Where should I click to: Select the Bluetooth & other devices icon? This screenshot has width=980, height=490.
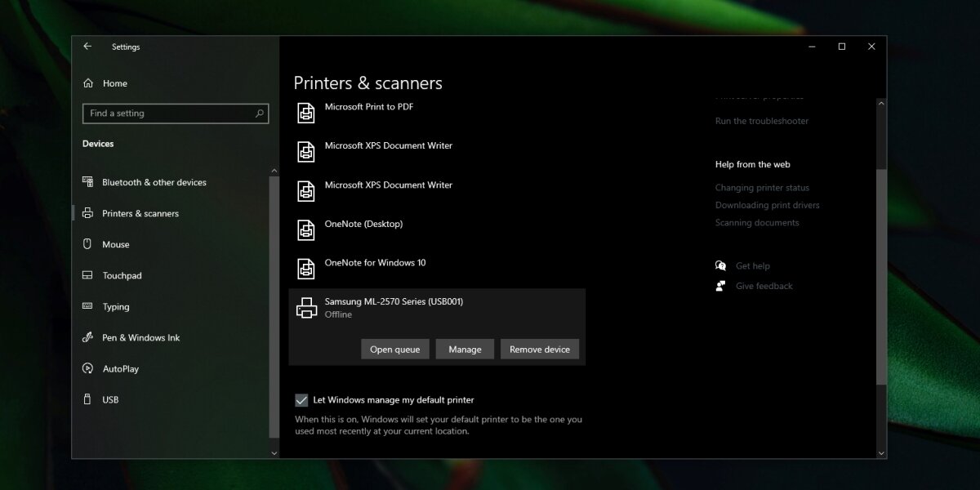pyautogui.click(x=88, y=181)
